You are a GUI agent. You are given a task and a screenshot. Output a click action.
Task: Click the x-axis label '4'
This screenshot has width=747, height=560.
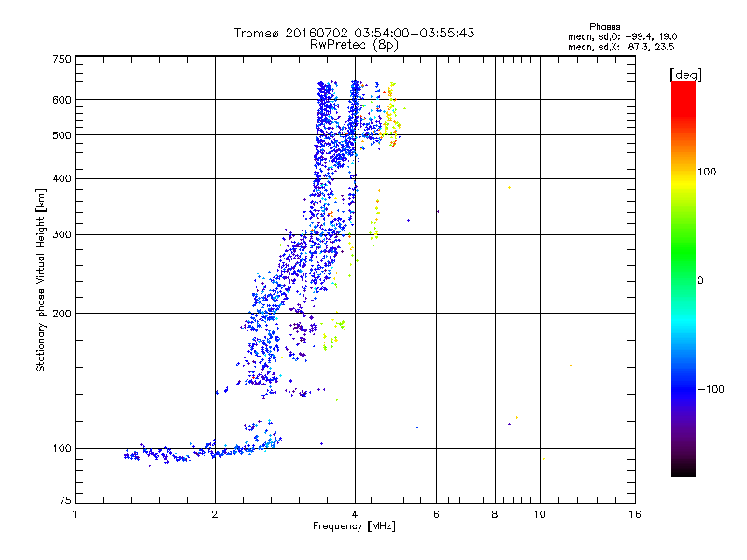pos(355,514)
